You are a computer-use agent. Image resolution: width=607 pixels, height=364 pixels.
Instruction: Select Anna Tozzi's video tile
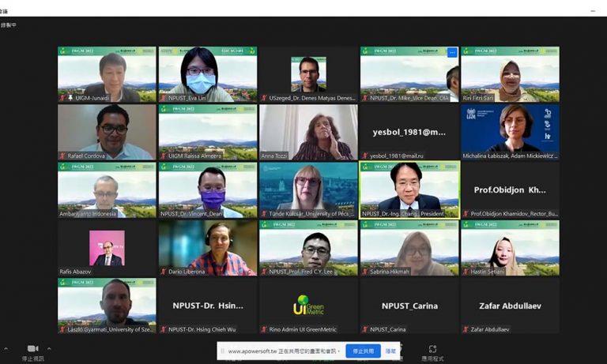coord(308,133)
